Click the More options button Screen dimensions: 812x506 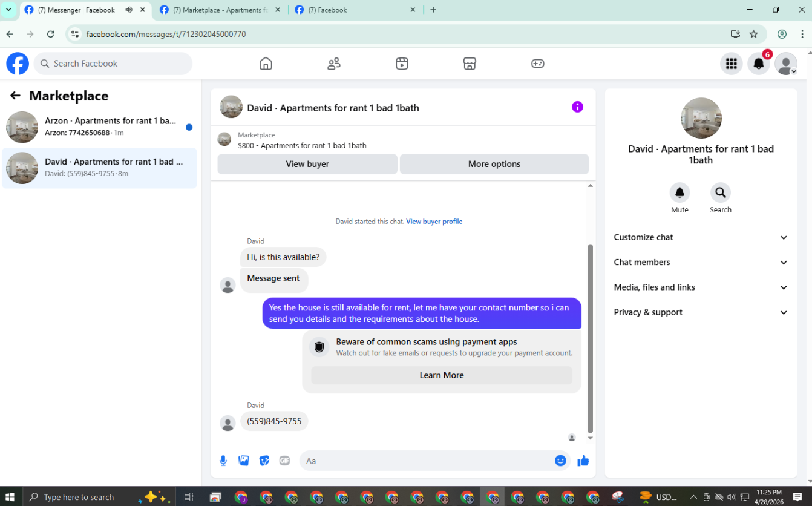point(494,164)
